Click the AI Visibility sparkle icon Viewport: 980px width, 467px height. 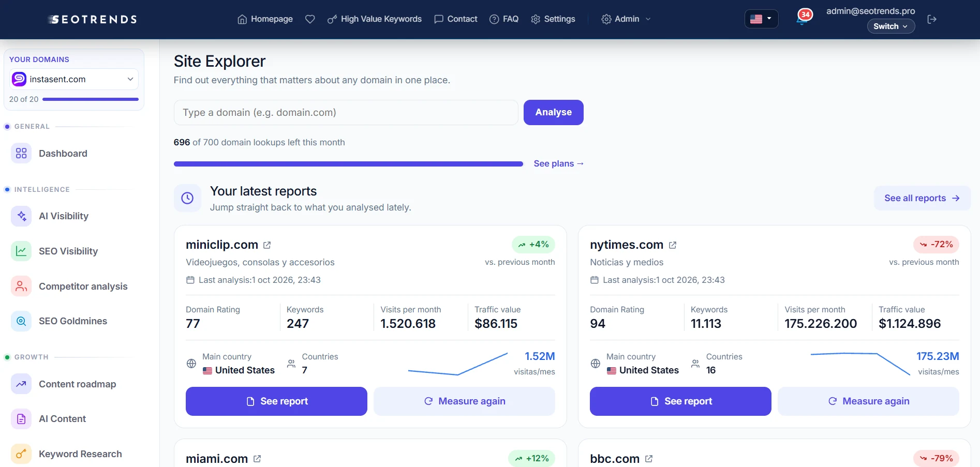(x=21, y=216)
